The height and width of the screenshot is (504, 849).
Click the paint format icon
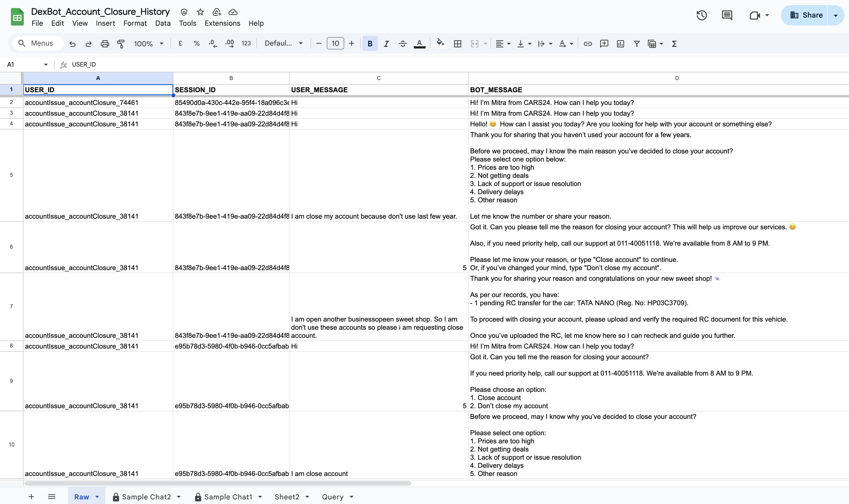pyautogui.click(x=121, y=44)
